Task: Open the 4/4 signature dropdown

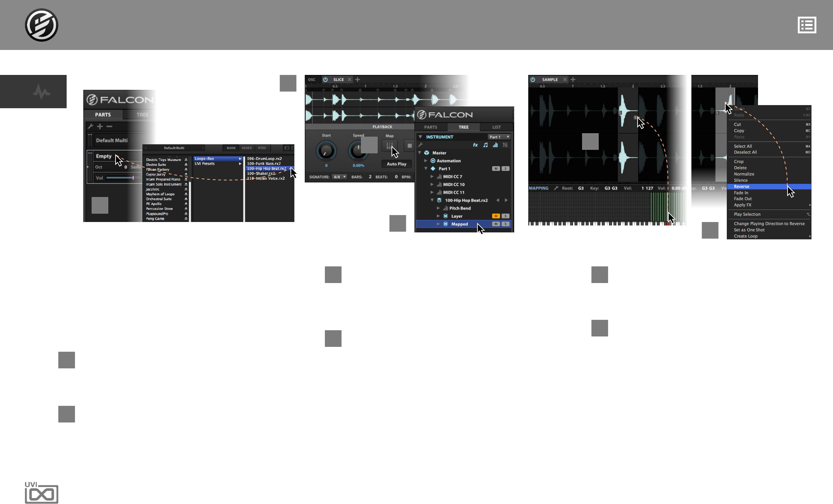Action: point(339,177)
